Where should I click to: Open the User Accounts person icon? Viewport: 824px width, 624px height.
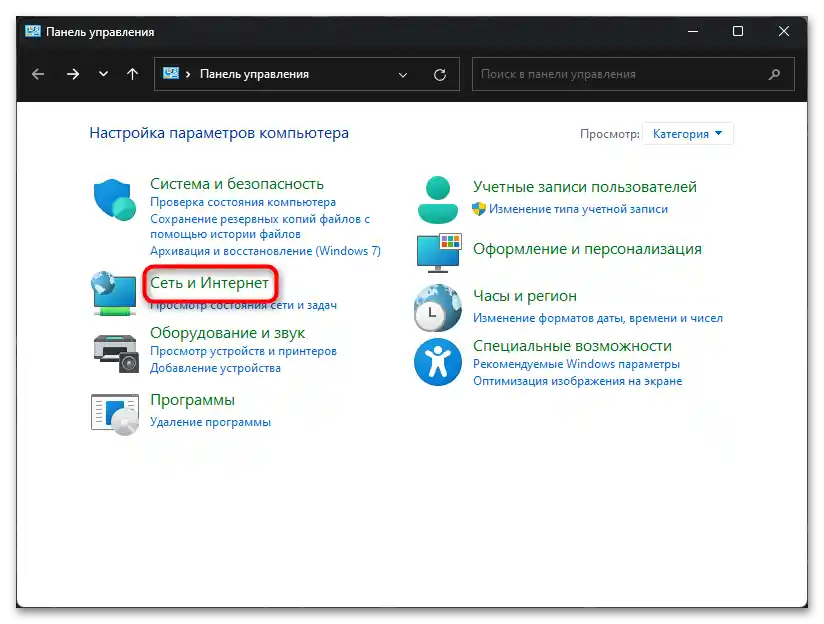pos(438,200)
